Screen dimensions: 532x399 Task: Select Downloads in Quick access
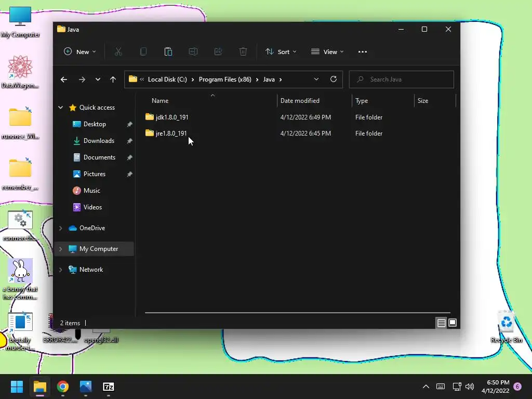click(99, 140)
